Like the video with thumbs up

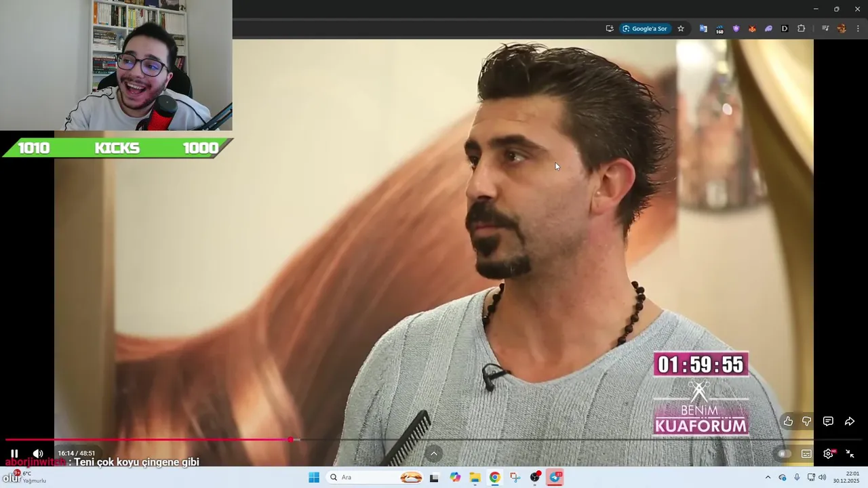coord(788,422)
